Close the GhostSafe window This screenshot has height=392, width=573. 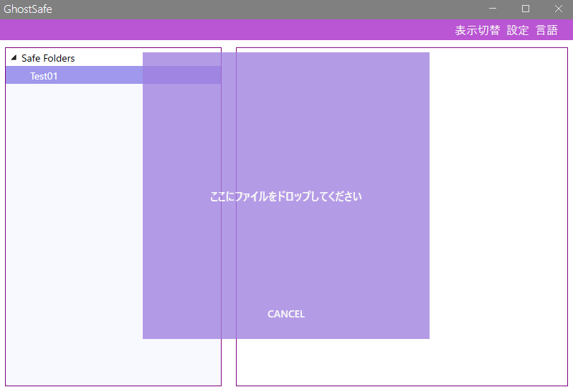pos(558,9)
